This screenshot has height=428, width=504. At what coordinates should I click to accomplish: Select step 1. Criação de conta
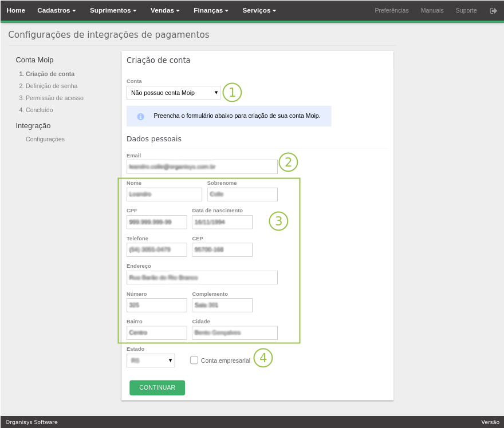click(x=46, y=74)
